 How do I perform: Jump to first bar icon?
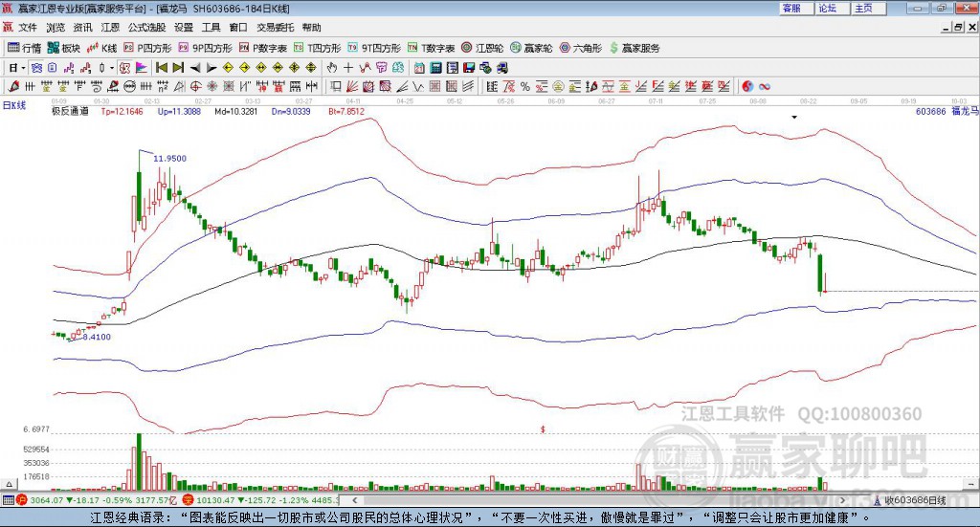point(161,68)
